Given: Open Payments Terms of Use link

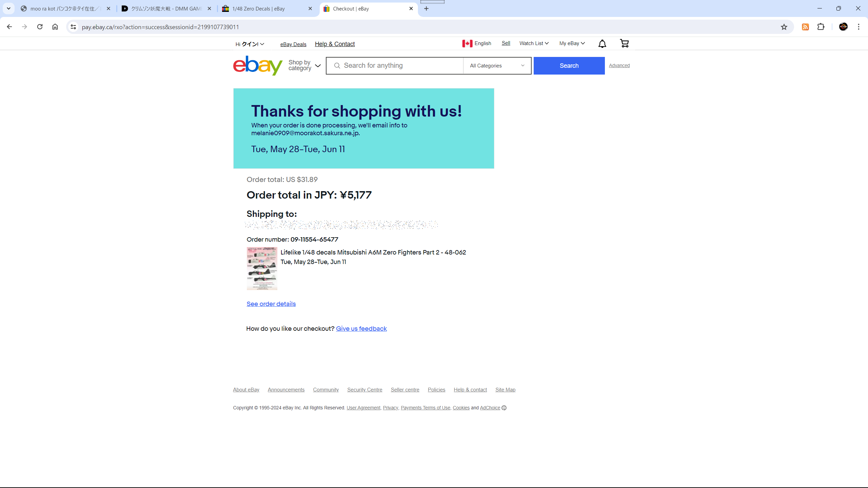Looking at the screenshot, I should coord(426,408).
